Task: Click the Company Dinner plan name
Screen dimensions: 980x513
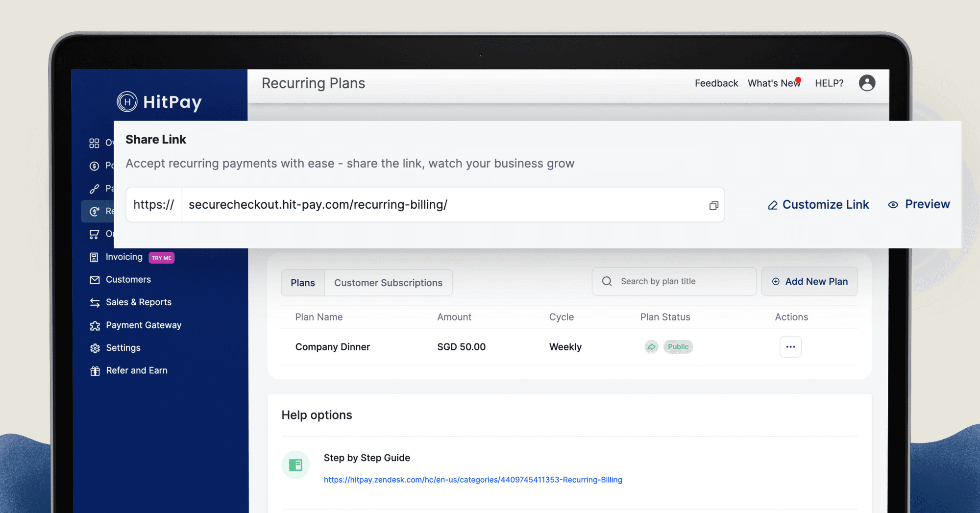Action: (x=333, y=347)
